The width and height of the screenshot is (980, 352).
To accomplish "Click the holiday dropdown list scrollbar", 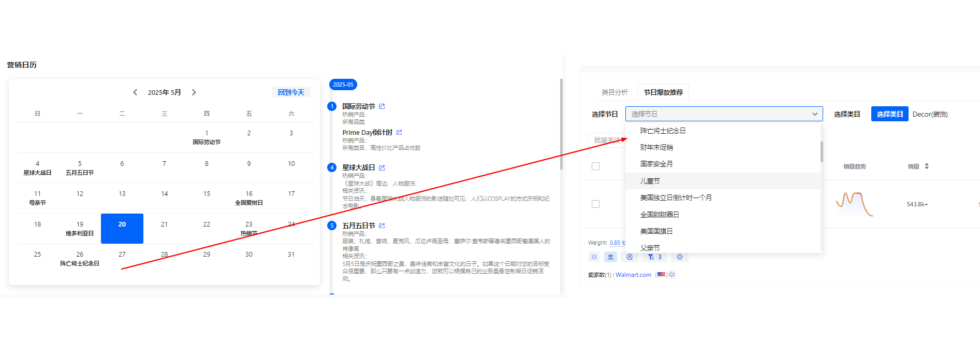I will point(822,151).
